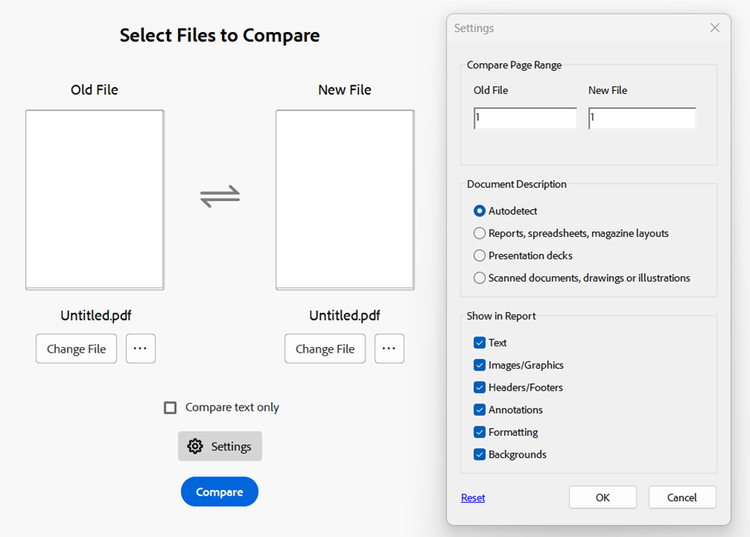Toggle the Headers/Footers checkbox
The height and width of the screenshot is (537, 750).
tap(480, 387)
